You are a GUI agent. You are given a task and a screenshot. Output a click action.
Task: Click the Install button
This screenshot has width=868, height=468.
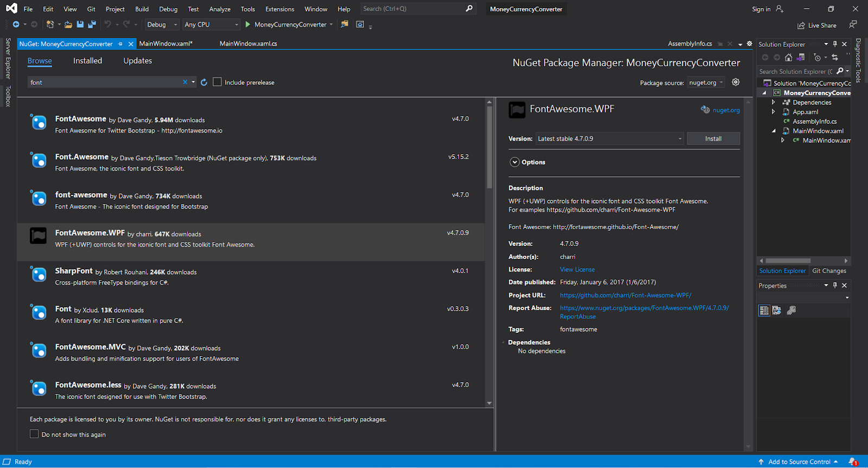point(713,138)
